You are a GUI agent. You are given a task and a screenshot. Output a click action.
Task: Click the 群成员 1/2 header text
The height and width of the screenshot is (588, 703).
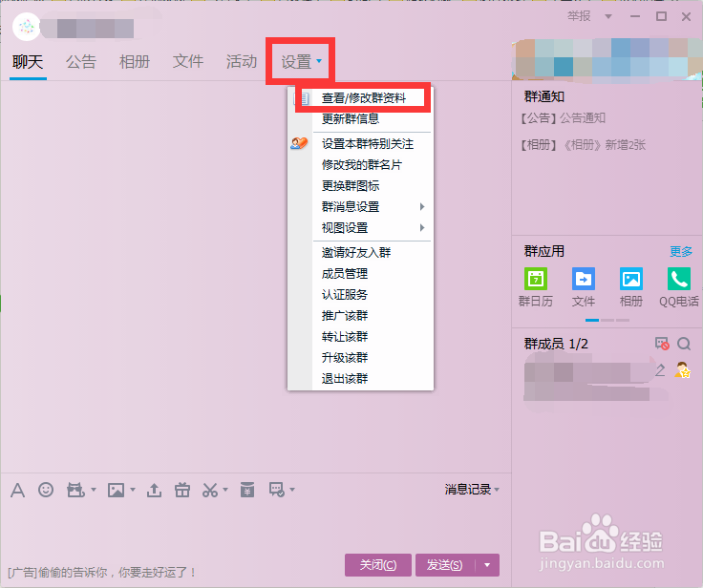pyautogui.click(x=556, y=344)
